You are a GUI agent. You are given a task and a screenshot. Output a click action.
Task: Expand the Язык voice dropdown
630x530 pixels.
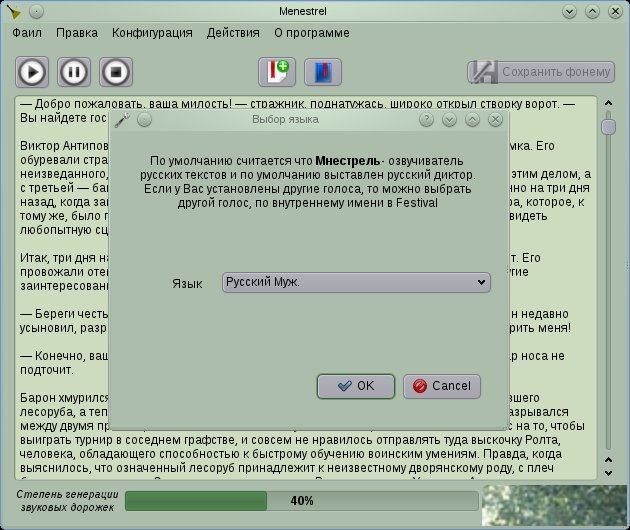click(356, 282)
